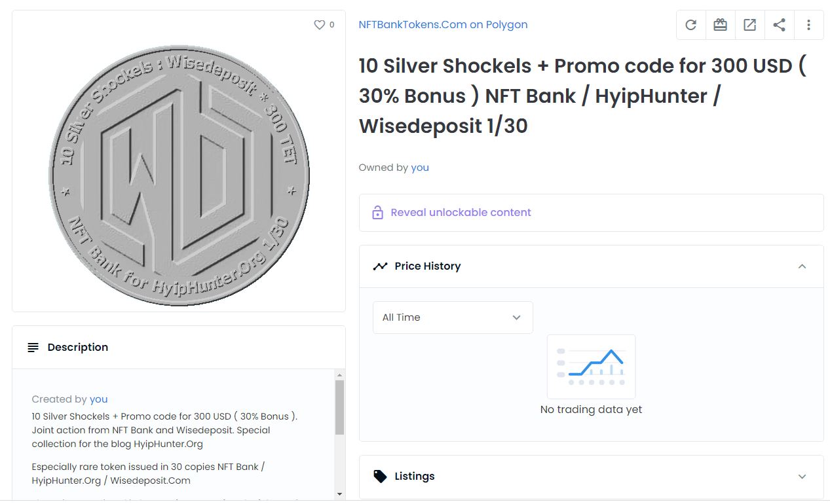Open NFTBankTokens.Com on Polygon collection link
Screen dimensions: 830x504
click(443, 25)
